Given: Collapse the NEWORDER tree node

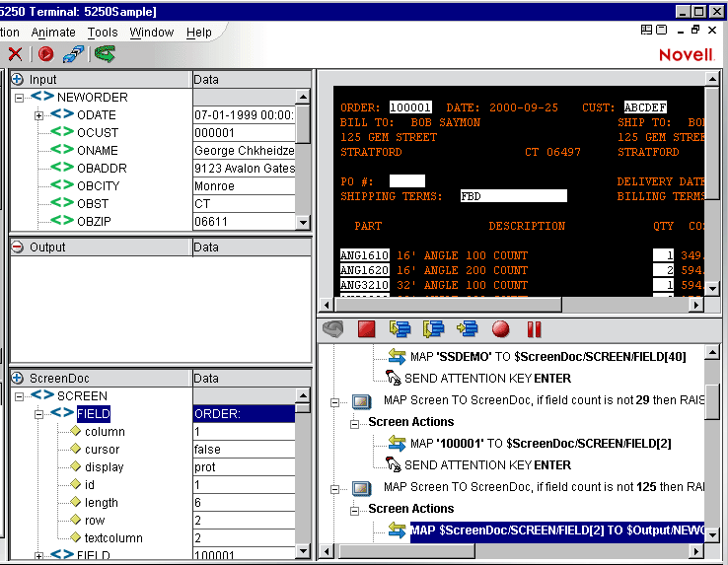Looking at the screenshot, I should 20,98.
